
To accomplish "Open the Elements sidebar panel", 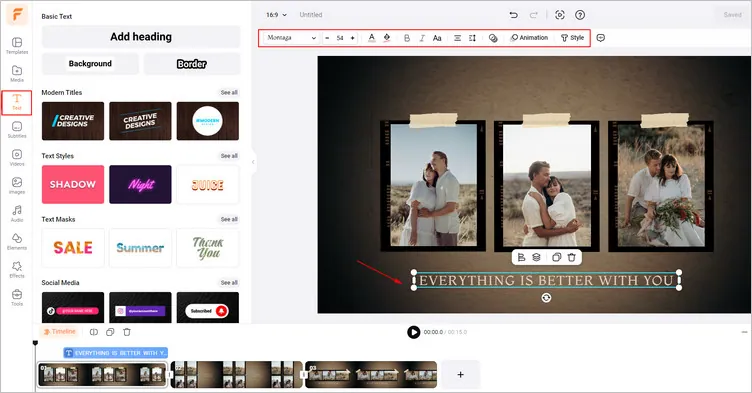I will [x=17, y=242].
